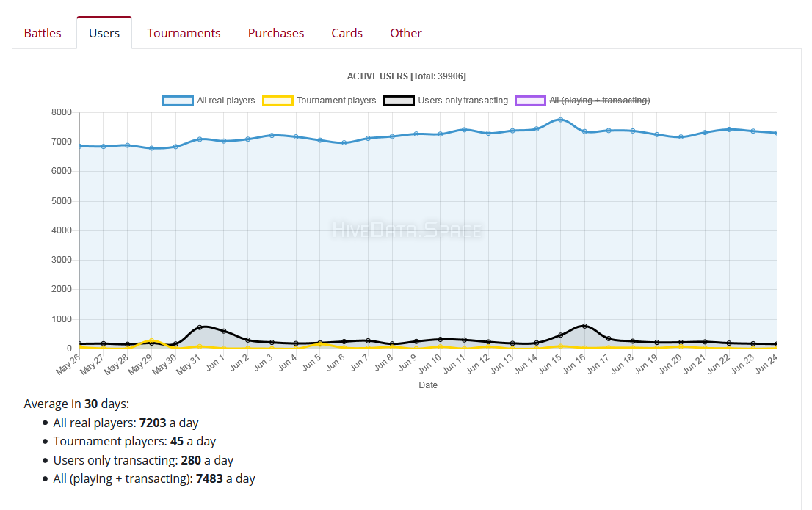Screen dimensions: 812x510
Task: Click the Average in 30 days heading
Action: [x=76, y=404]
